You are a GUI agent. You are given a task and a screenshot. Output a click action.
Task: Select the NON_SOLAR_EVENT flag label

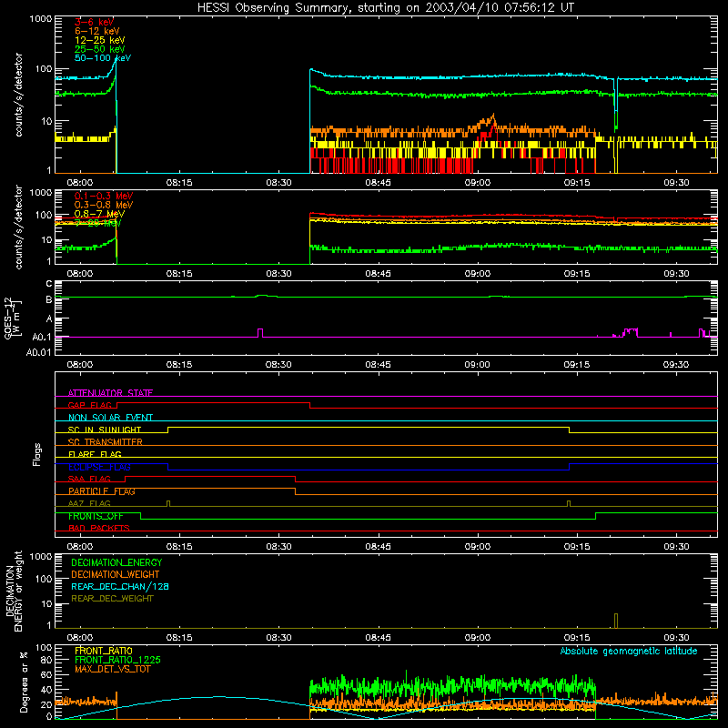tap(110, 418)
